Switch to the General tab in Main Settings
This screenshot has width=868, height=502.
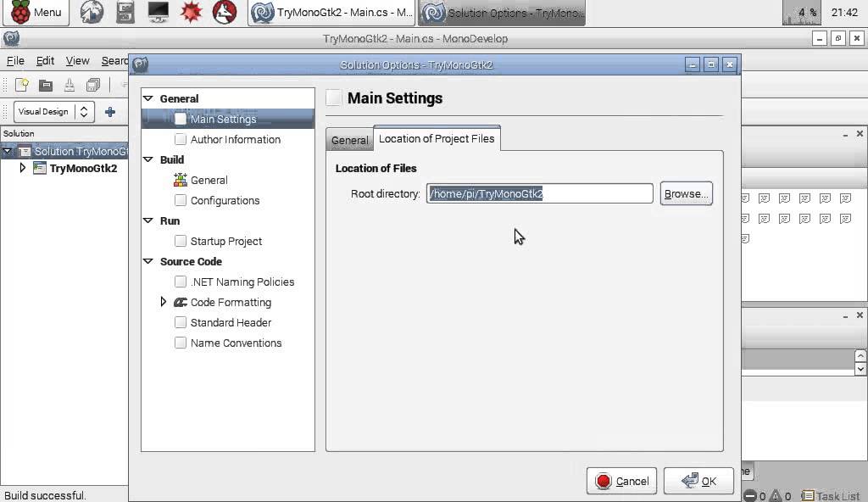tap(349, 140)
